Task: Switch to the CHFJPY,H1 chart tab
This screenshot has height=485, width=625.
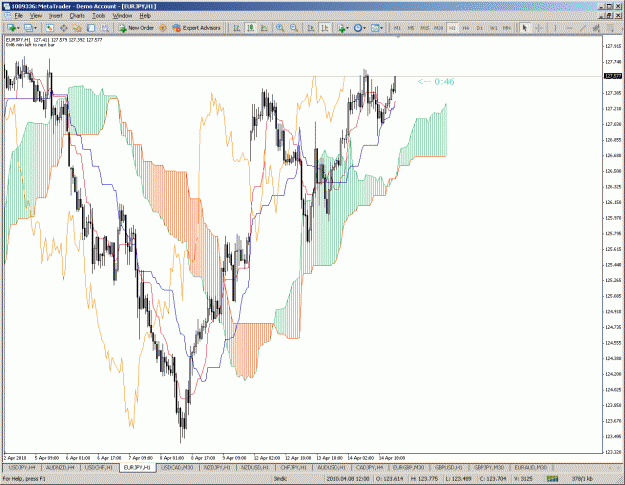Action: [x=293, y=467]
